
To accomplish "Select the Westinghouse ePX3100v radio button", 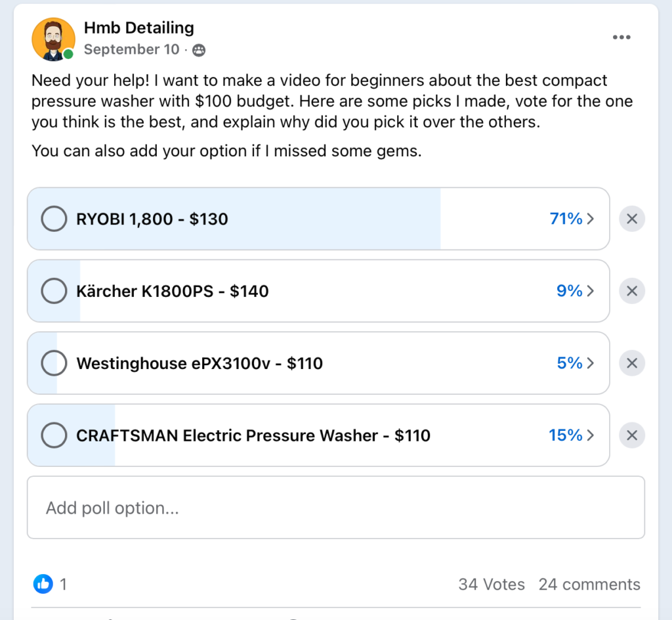I will pos(54,363).
